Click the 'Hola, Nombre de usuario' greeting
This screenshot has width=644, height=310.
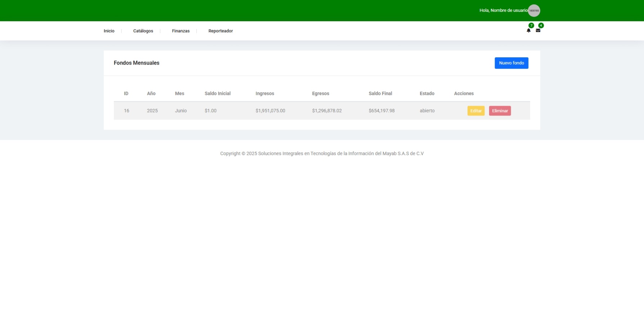pos(503,10)
